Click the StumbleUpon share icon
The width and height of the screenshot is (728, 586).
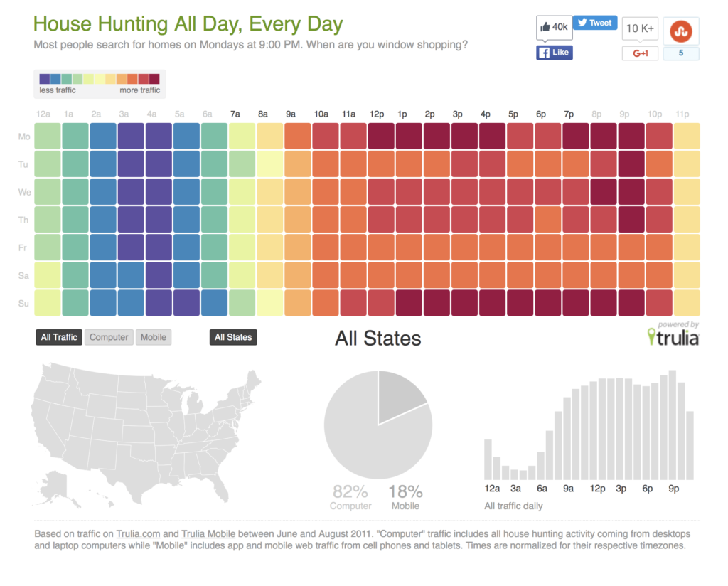680,31
